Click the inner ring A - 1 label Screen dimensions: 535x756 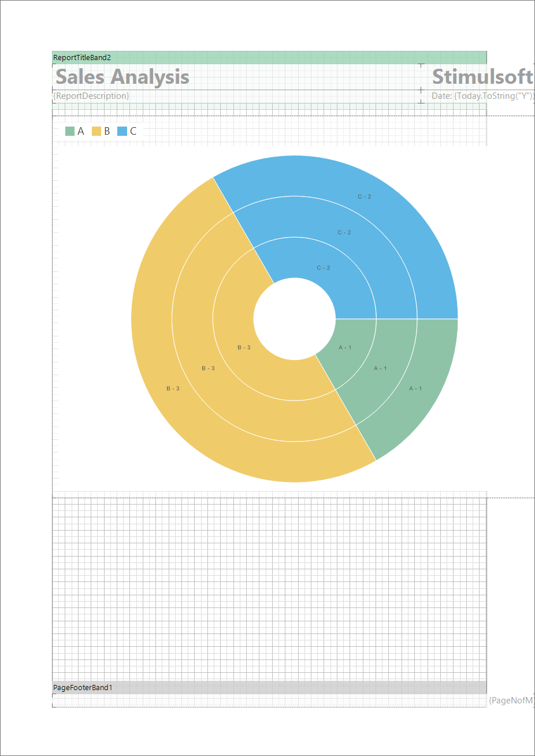(x=345, y=347)
